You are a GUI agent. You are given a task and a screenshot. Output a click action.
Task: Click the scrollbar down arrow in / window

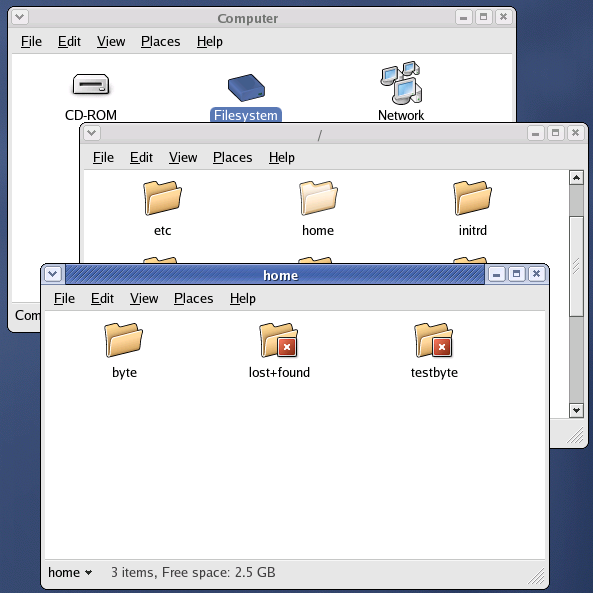point(576,410)
